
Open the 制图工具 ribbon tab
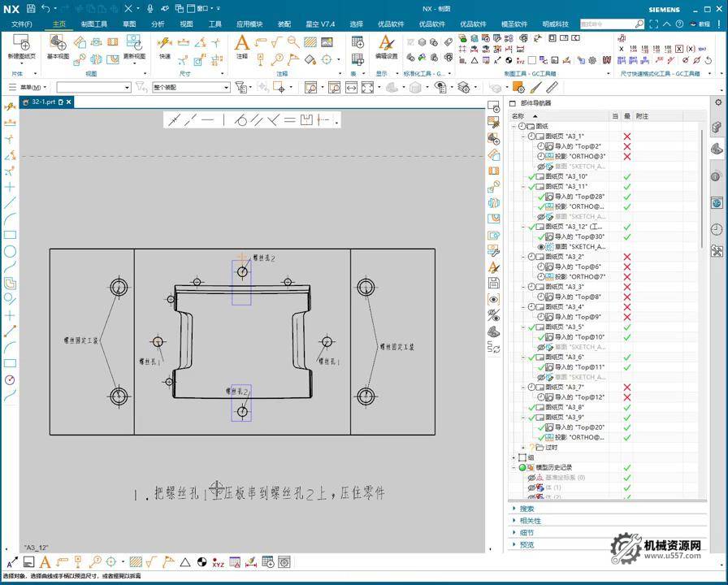click(94, 24)
